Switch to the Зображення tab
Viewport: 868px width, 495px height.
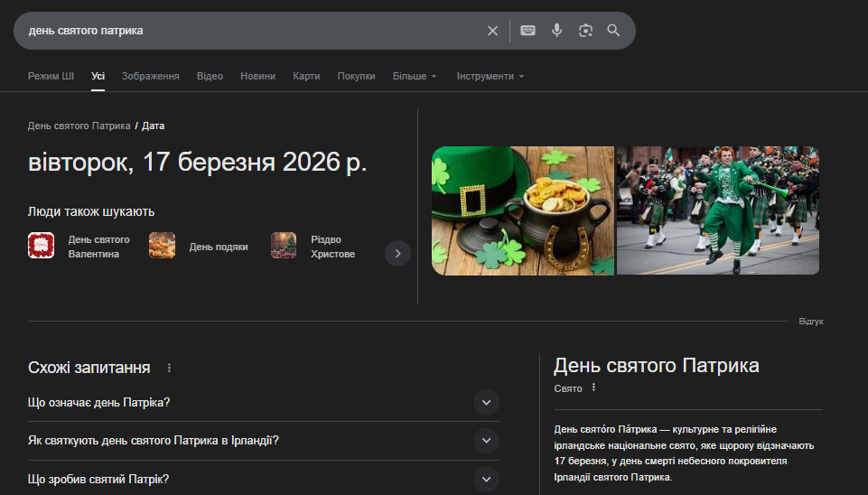tap(151, 77)
